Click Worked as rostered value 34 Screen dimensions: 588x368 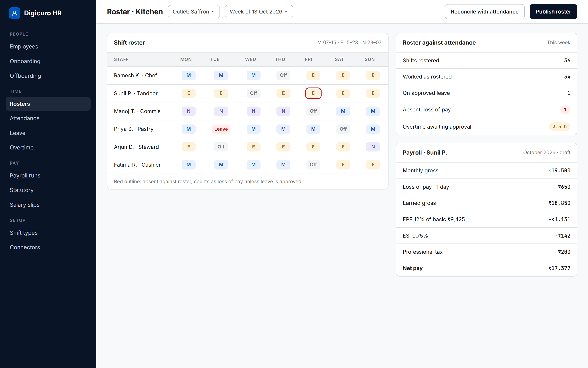[567, 77]
